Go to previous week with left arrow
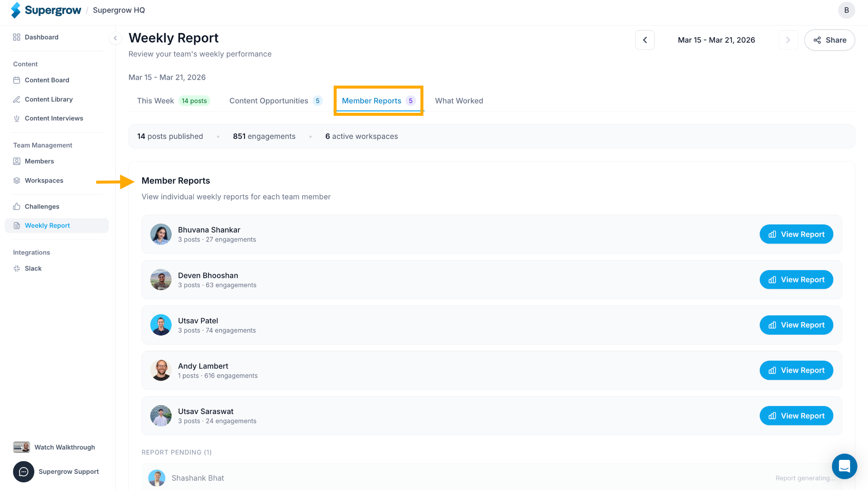This screenshot has height=490, width=868. 645,40
